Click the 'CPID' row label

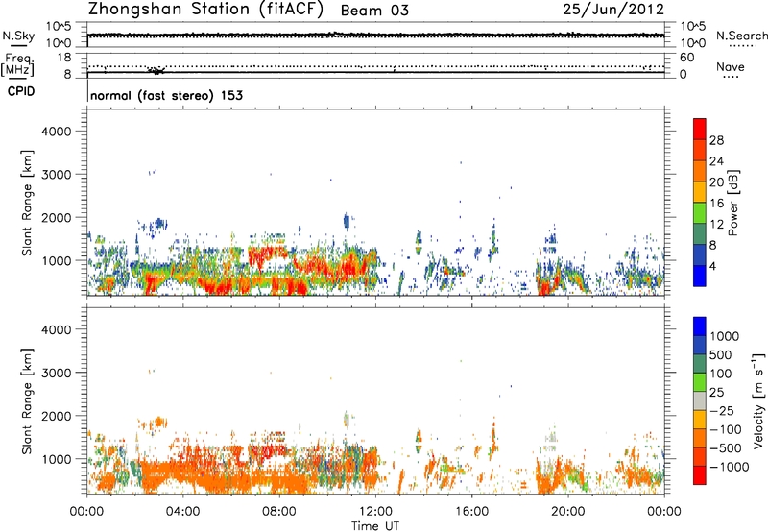click(x=21, y=91)
